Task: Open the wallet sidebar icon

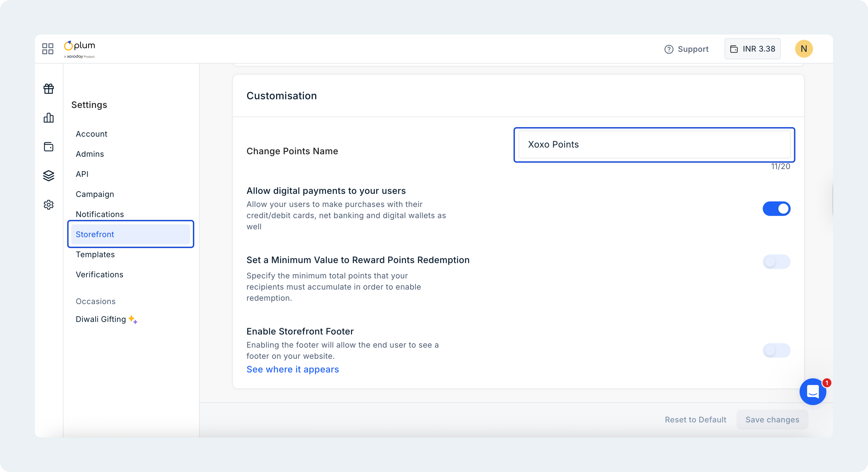Action: 49,147
